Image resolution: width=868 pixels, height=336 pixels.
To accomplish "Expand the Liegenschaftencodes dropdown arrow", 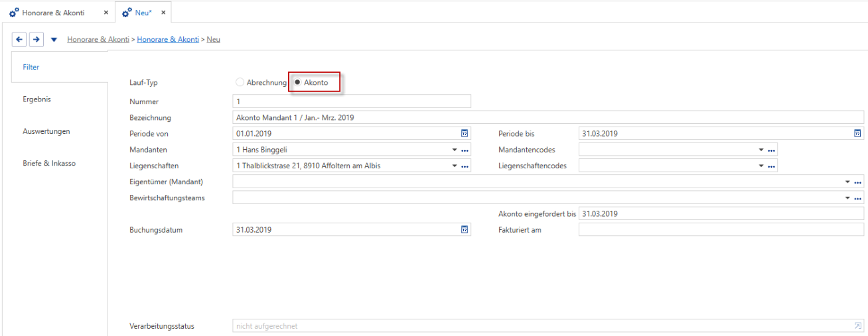I will (761, 166).
